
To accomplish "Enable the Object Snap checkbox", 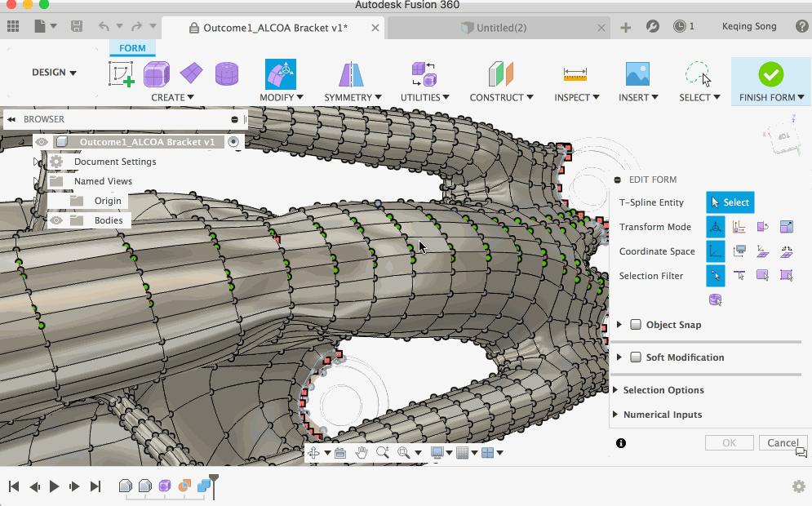I will pos(636,325).
